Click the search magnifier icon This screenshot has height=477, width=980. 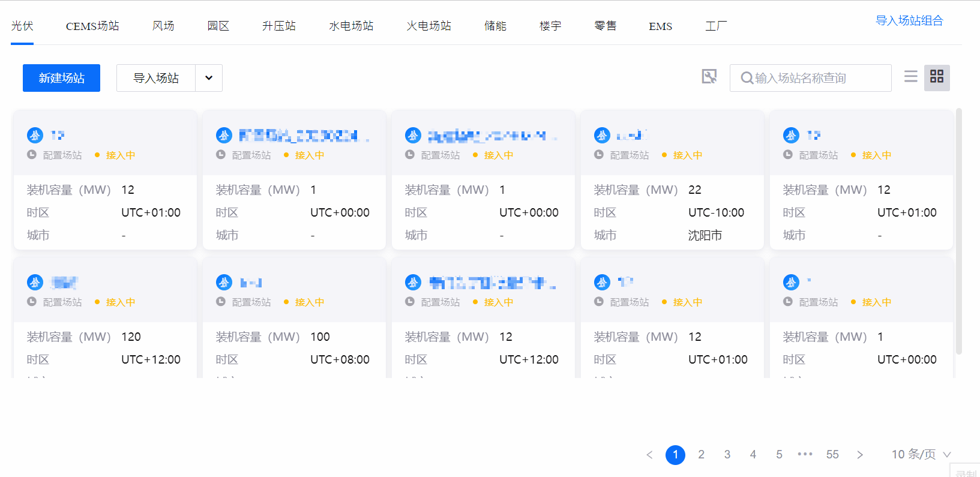pyautogui.click(x=747, y=78)
